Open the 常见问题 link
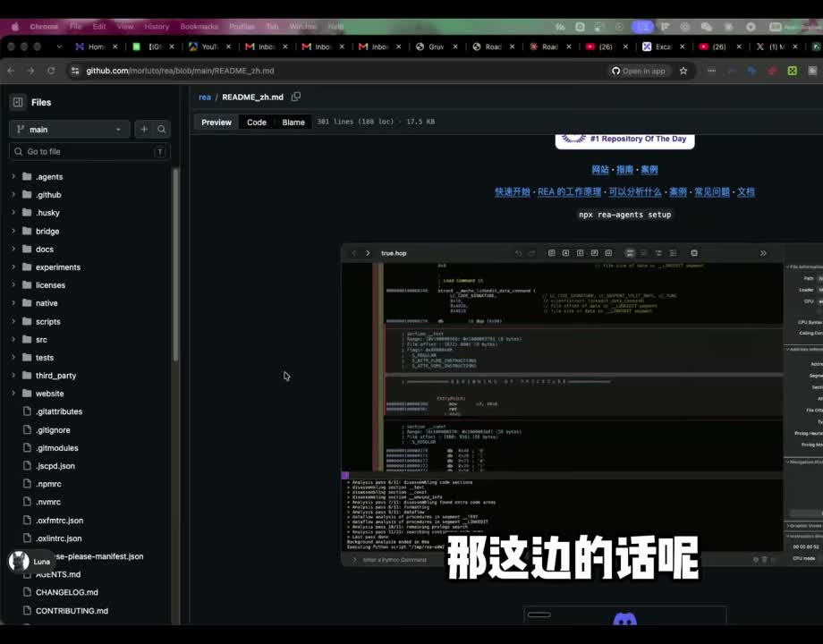Viewport: 823px width, 644px height. click(x=712, y=191)
